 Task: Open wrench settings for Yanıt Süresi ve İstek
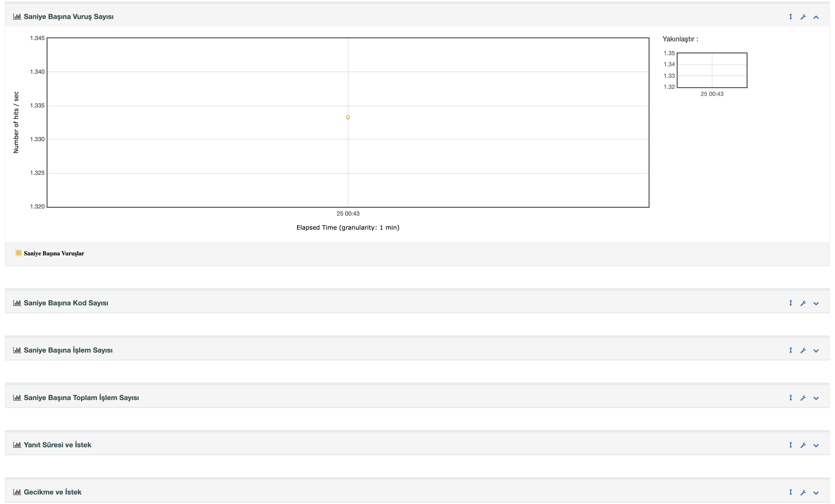[803, 445]
